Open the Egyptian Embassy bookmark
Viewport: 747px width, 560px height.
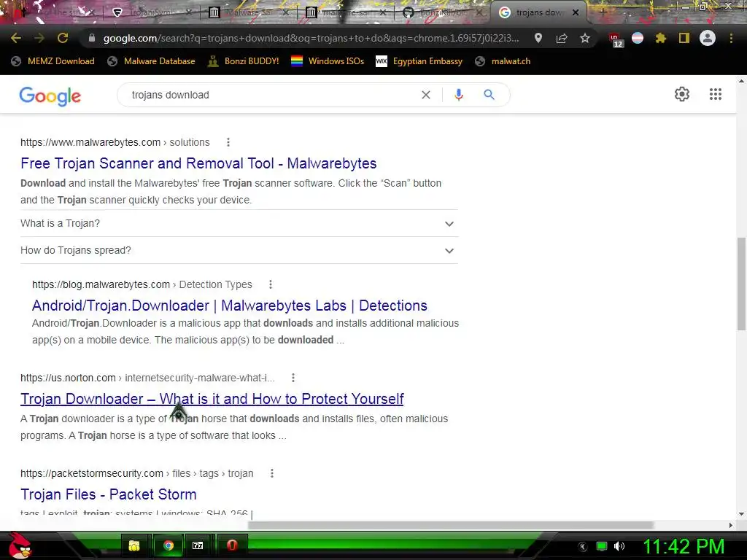click(x=419, y=61)
